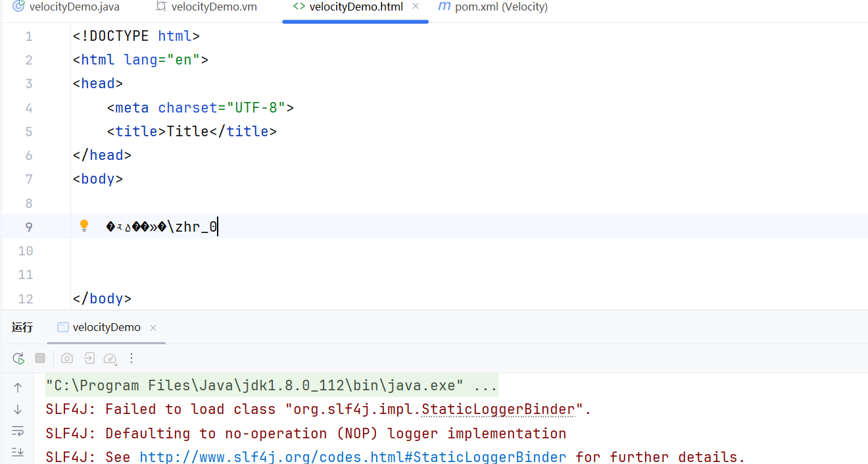Image resolution: width=868 pixels, height=464 pixels.
Task: Open the profiler gauge dropdown
Action: (110, 359)
